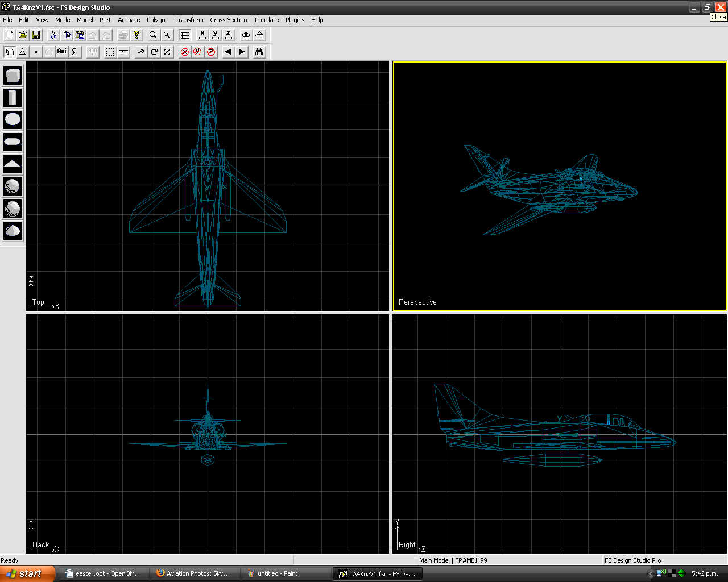Screen dimensions: 728x582
Task: Open the Cross Section menu
Action: click(228, 20)
